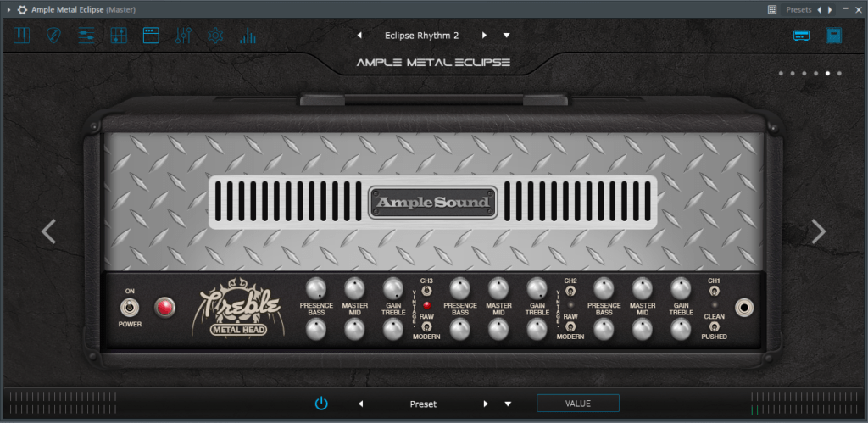Open the vertical faders mixer icon
Image resolution: width=868 pixels, height=423 pixels.
tap(183, 36)
